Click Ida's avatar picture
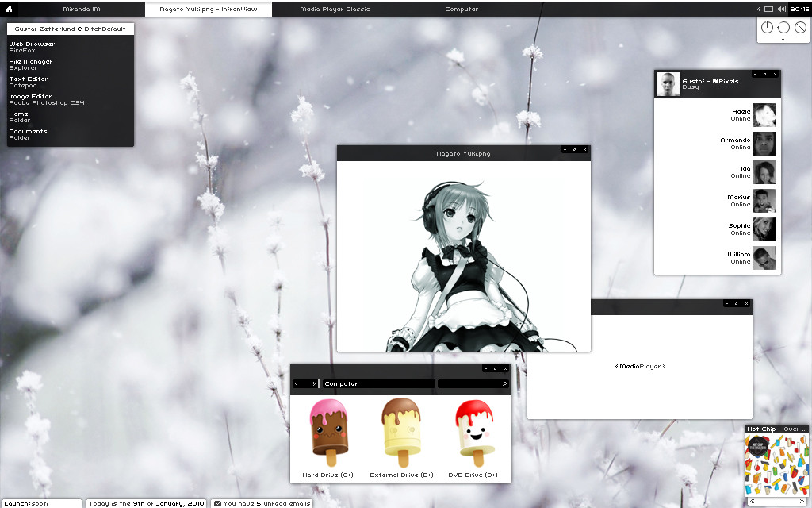Viewport: 812px width, 508px height. (764, 172)
